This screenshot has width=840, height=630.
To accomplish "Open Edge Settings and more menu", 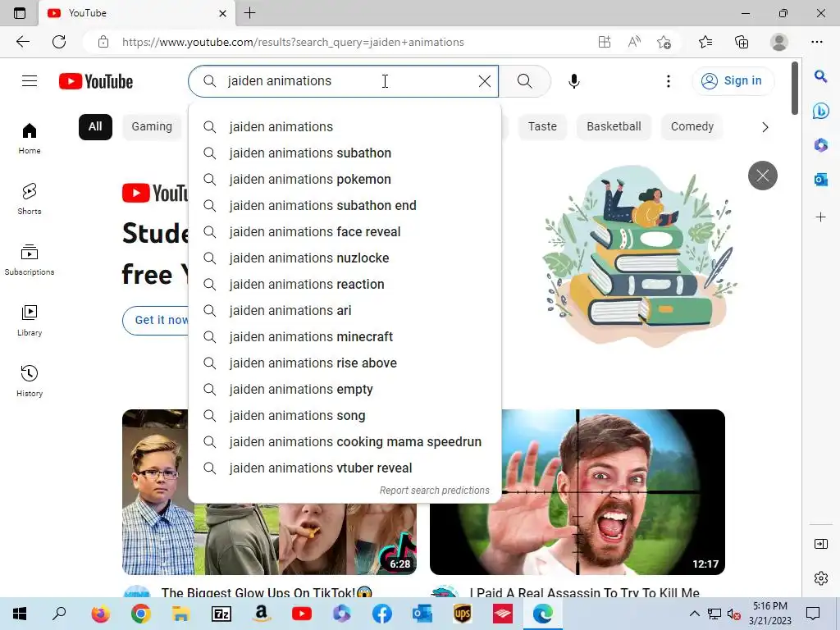I will coord(817,42).
